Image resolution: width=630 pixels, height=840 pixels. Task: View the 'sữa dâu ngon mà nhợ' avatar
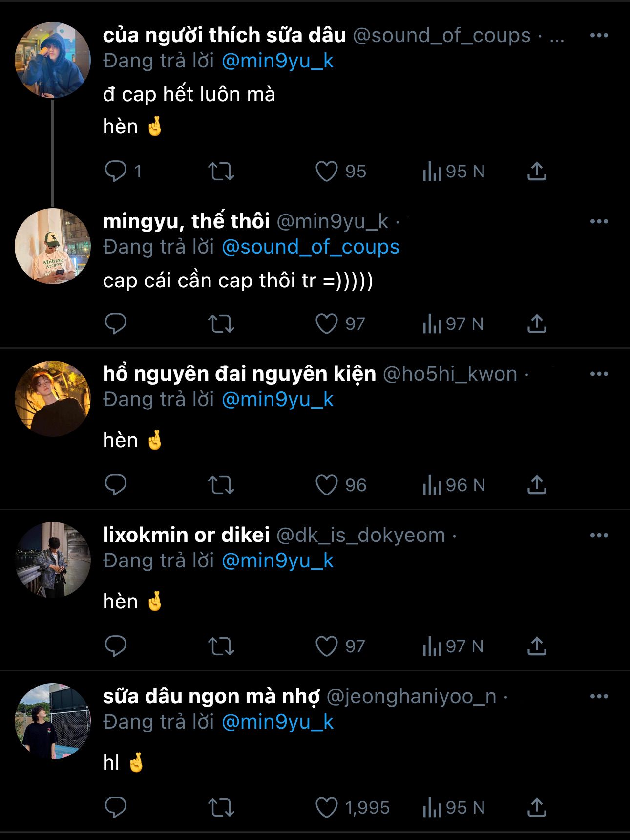pos(53,721)
